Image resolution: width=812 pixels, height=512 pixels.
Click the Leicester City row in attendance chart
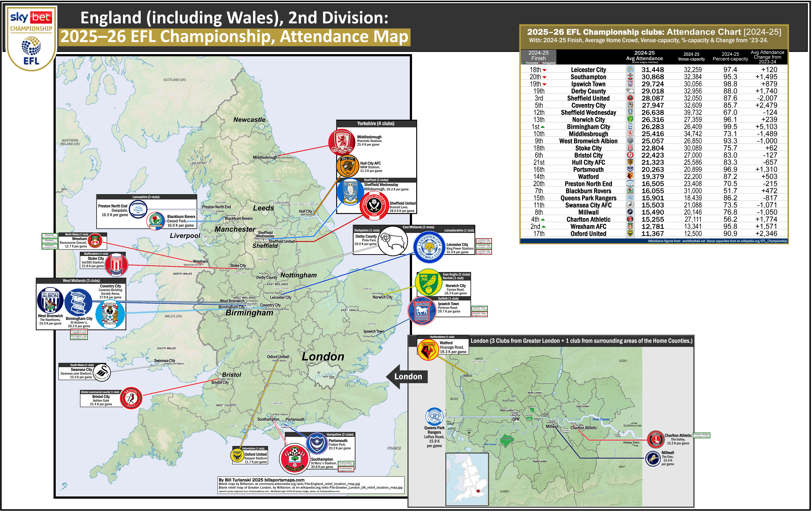[654, 69]
